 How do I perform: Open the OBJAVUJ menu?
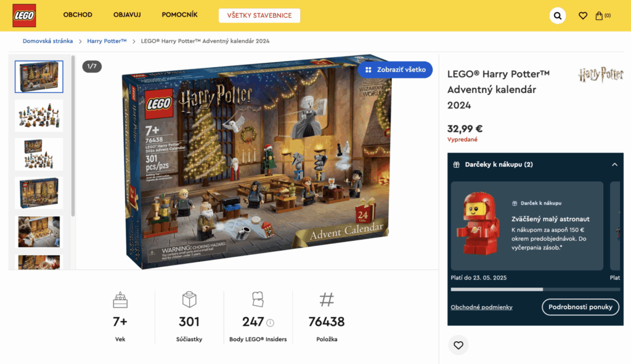pos(127,15)
